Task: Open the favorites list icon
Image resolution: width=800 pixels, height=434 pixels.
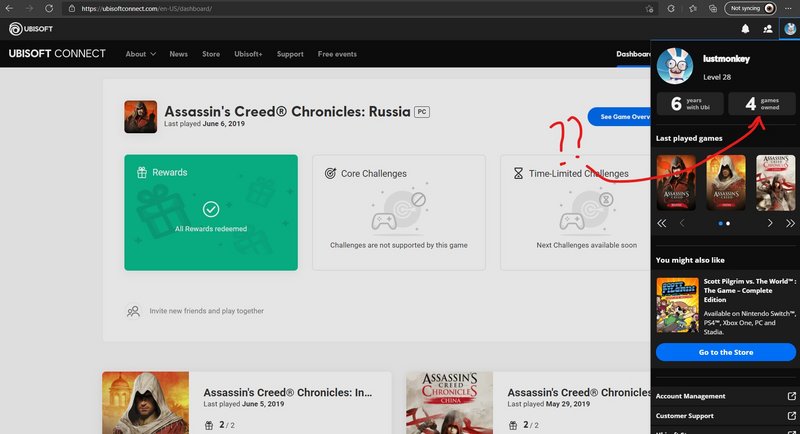Action: point(693,9)
